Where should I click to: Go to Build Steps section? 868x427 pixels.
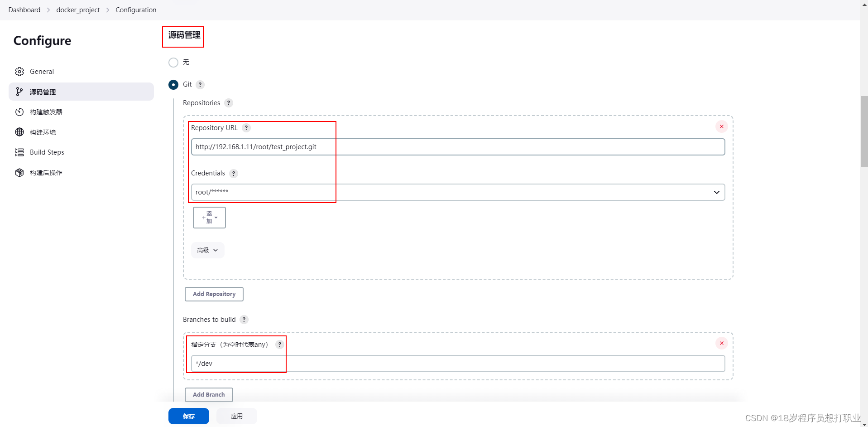click(81, 152)
